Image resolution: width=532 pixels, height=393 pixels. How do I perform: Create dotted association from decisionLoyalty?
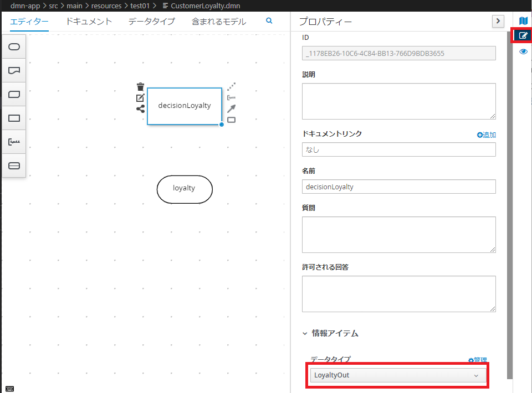(x=232, y=86)
